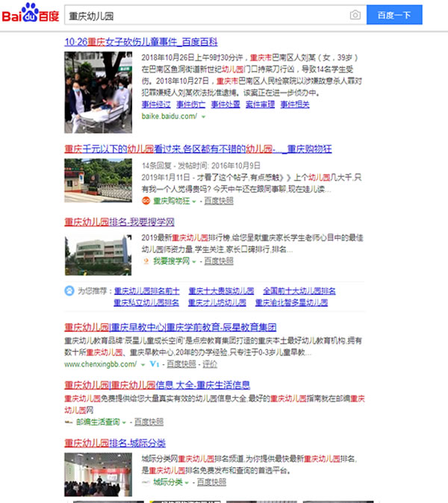Expand dropdown arrow after 城际分类 source
Image resolution: width=448 pixels, height=503 pixels.
[187, 482]
